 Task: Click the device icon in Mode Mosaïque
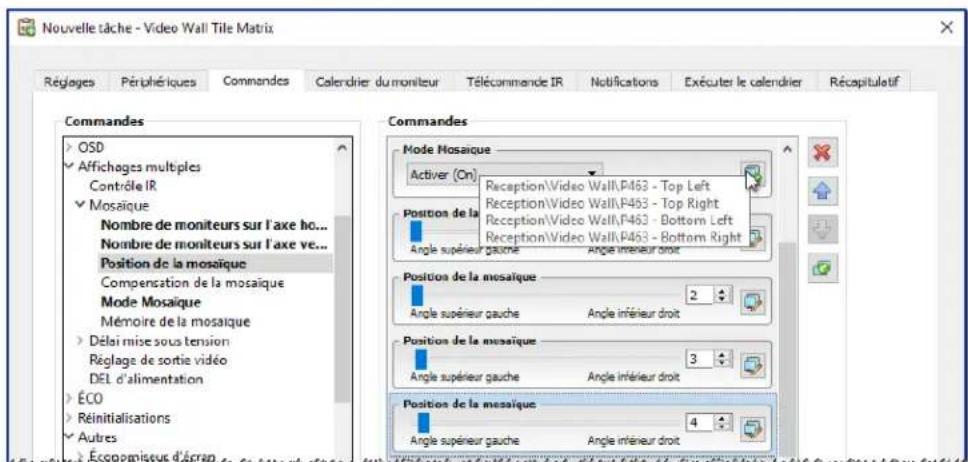[753, 175]
